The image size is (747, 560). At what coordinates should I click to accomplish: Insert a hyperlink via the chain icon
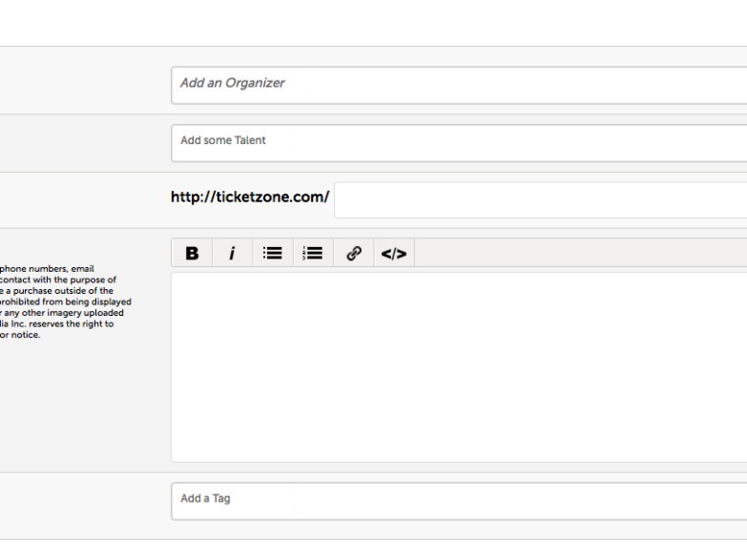354,253
